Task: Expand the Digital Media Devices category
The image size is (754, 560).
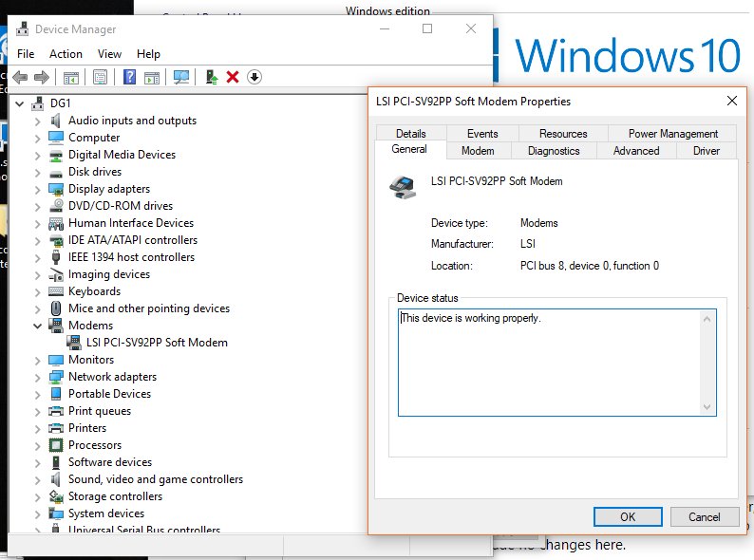Action: [37, 155]
